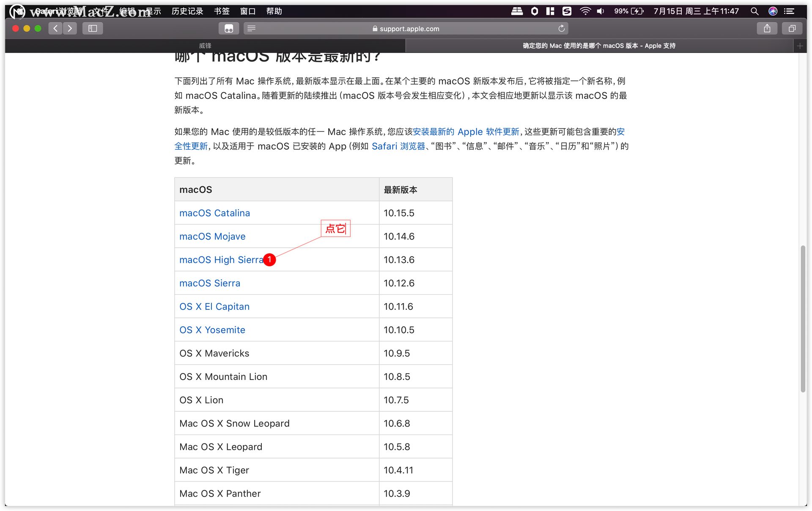Follow the 安装最新的 Apple 软件更新 link

pos(466,132)
